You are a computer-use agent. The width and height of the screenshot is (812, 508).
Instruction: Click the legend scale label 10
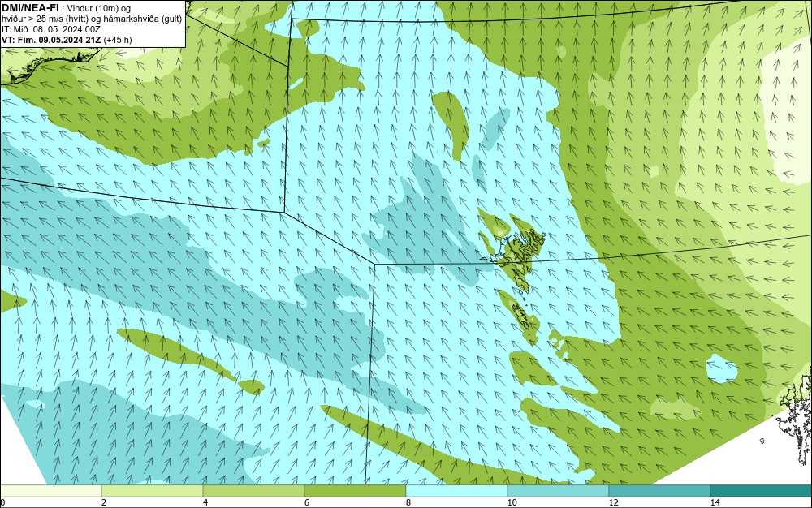(512, 502)
